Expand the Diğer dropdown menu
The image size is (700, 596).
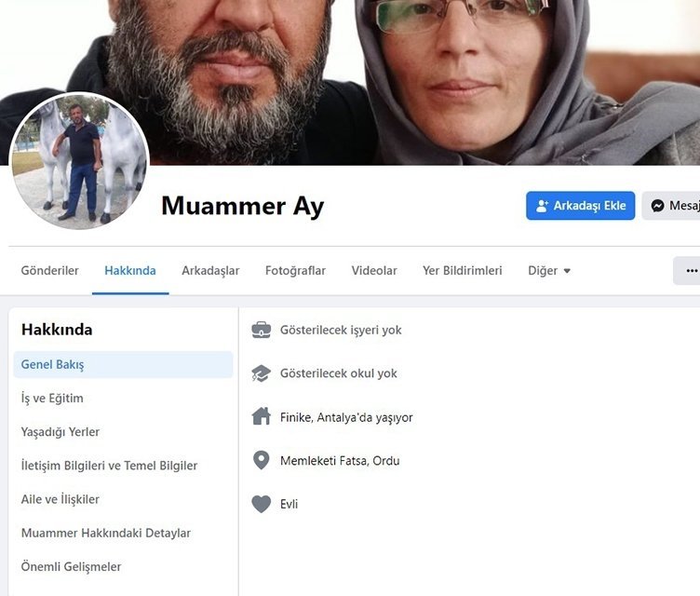[x=549, y=271]
